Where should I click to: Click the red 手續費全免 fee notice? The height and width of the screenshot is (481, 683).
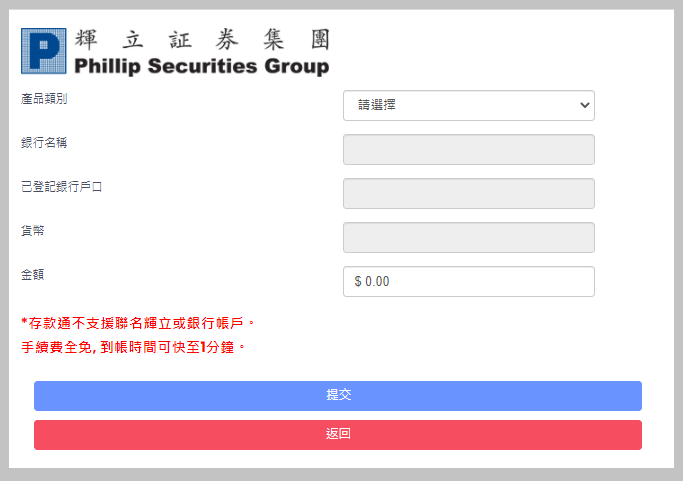pos(133,347)
